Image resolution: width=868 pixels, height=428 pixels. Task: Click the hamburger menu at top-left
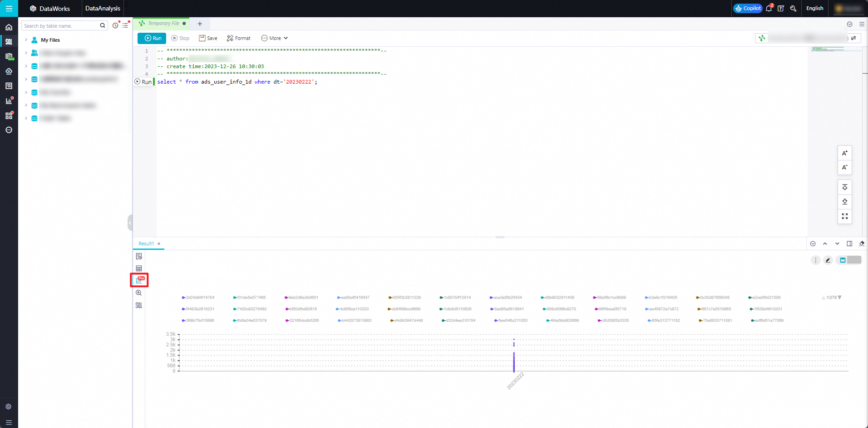coord(9,9)
